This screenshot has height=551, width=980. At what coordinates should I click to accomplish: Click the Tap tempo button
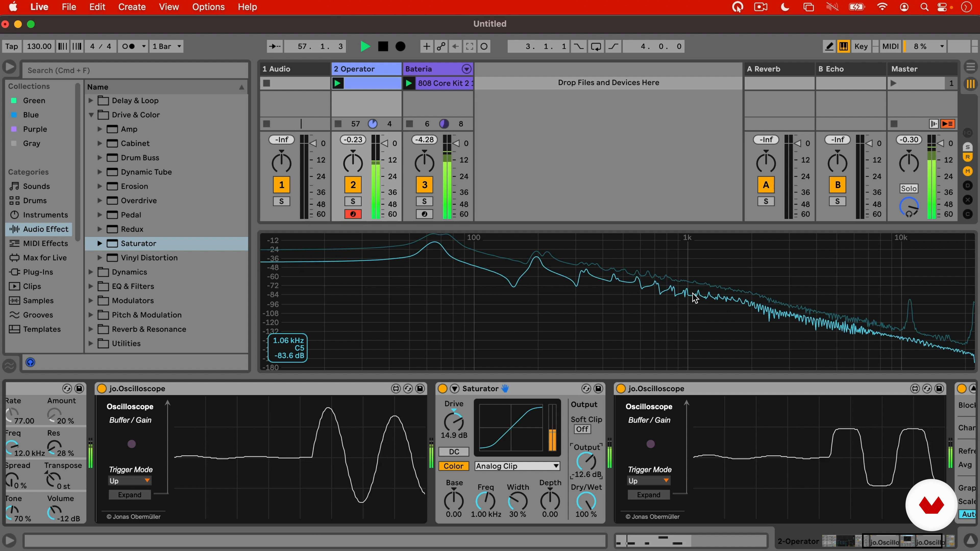tap(11, 46)
